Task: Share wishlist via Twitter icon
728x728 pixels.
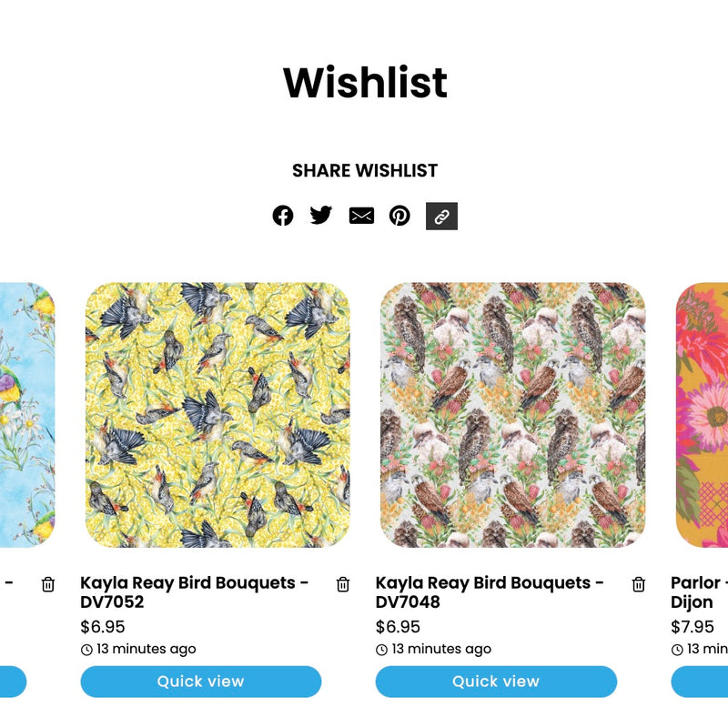Action: [321, 216]
